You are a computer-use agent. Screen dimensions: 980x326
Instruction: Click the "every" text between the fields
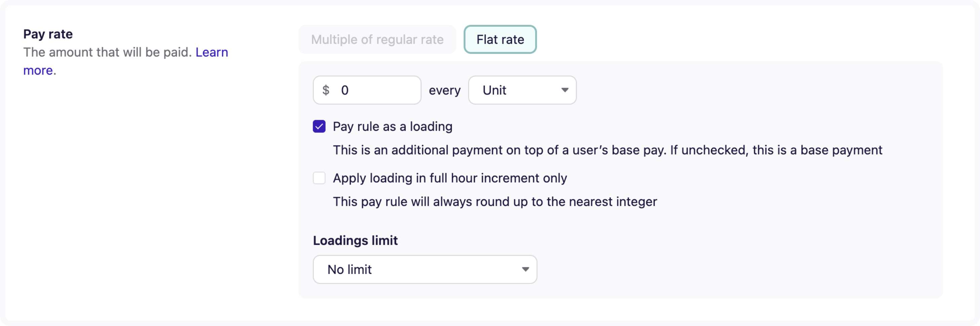[444, 90]
